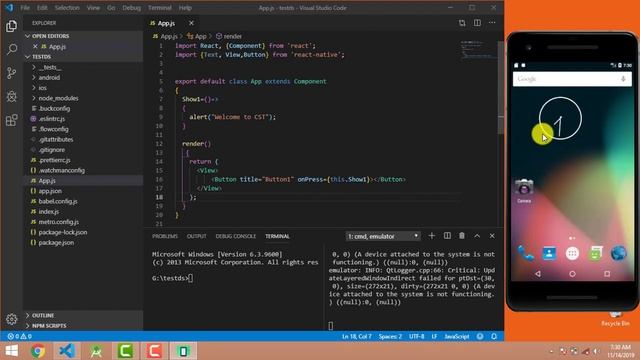Open the feedback smiley in status bar
640x360 pixels.
tap(480, 336)
